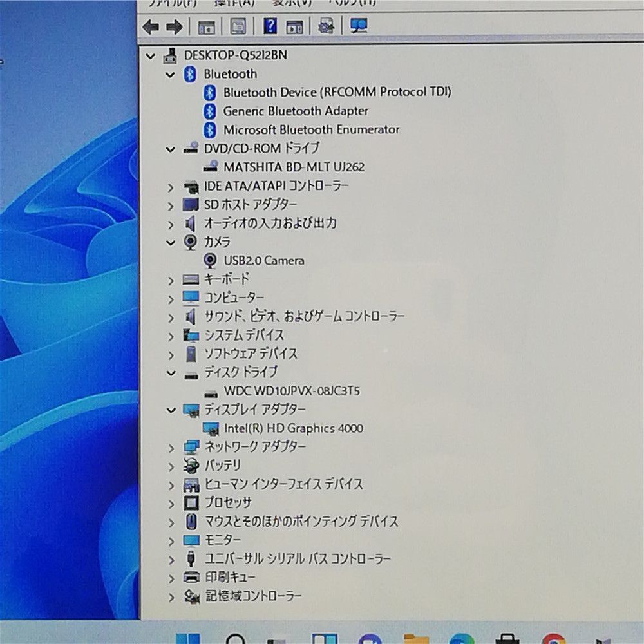Select the DESKTOP-Q52I2BN label
This screenshot has width=644, height=644.
coord(235,55)
